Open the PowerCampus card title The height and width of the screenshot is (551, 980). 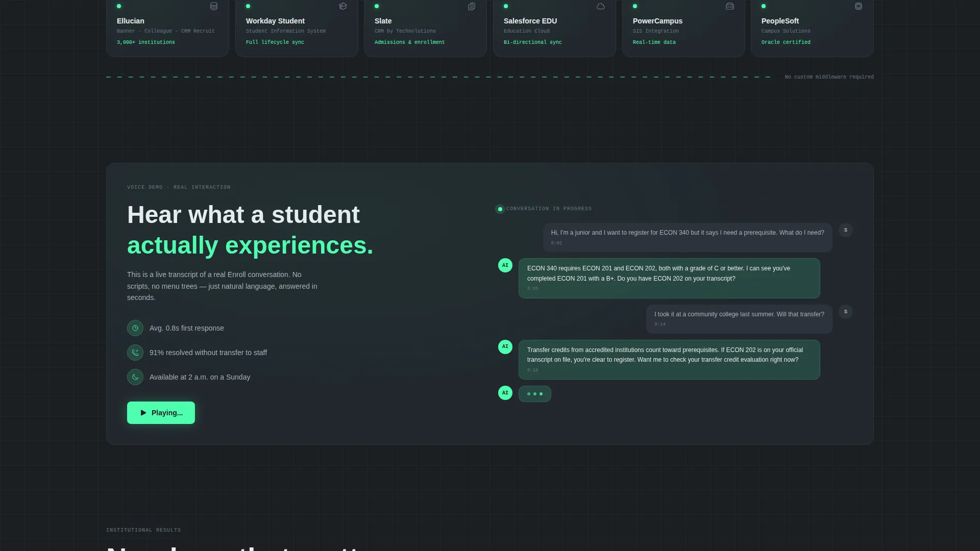pos(657,21)
